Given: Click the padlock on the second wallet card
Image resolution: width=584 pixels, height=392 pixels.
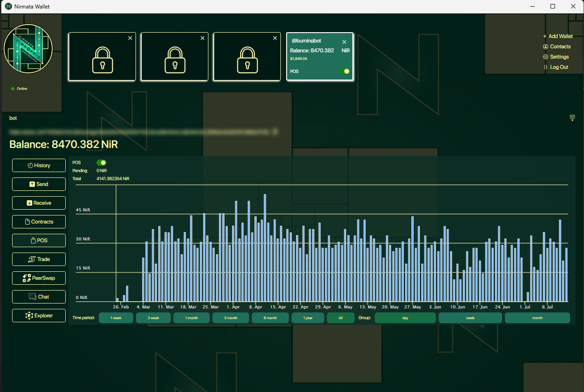Looking at the screenshot, I should pos(175,60).
